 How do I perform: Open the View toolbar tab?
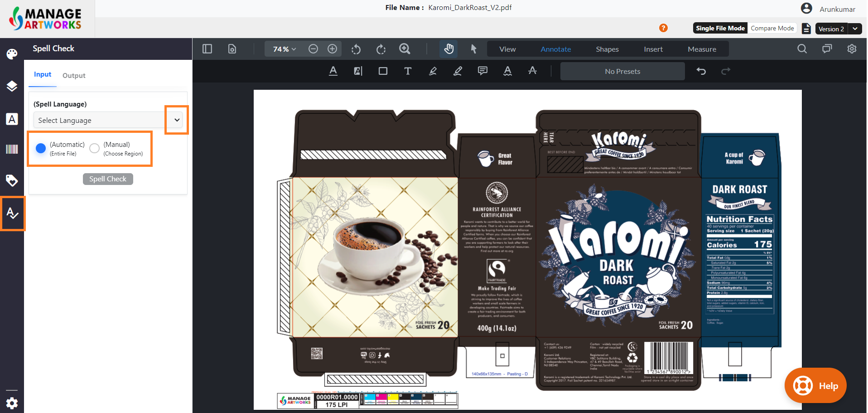click(507, 49)
